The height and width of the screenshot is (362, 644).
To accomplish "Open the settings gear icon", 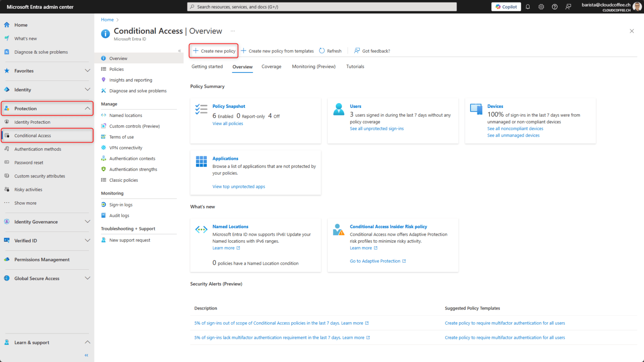I will [x=541, y=6].
